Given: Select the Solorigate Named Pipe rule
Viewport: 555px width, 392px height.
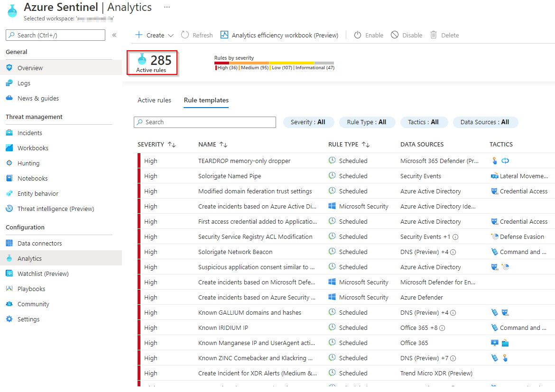Looking at the screenshot, I should [230, 176].
